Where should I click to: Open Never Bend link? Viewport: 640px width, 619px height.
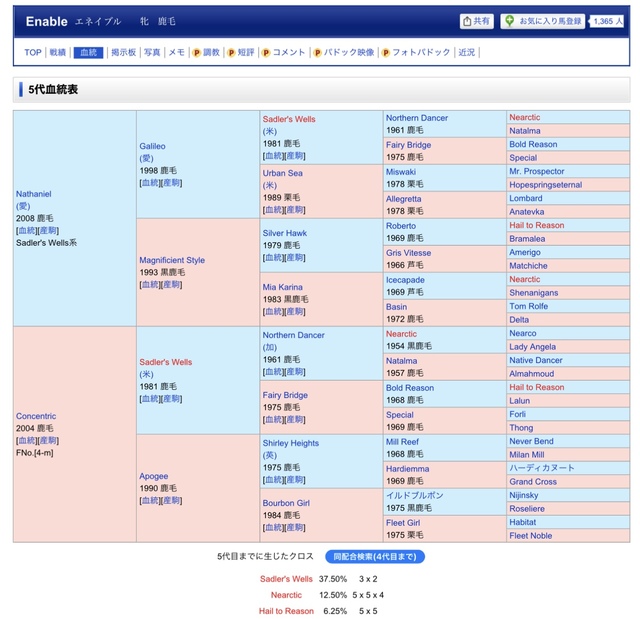pos(531,441)
